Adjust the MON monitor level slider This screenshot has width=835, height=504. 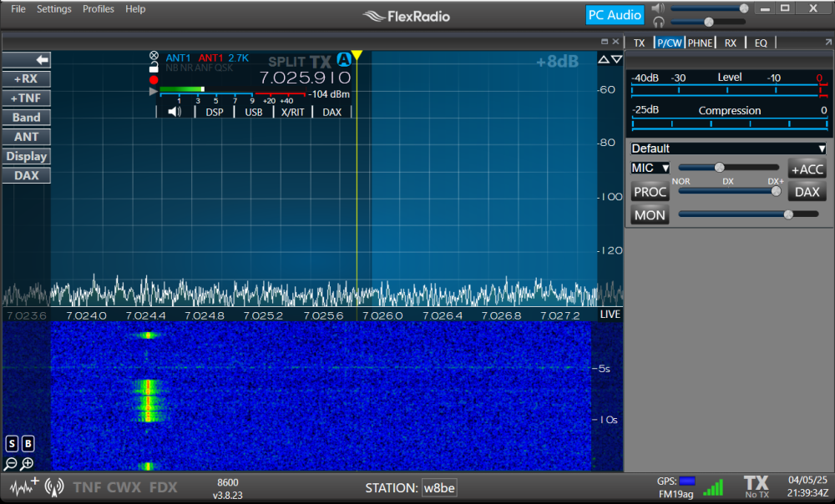[x=749, y=214]
